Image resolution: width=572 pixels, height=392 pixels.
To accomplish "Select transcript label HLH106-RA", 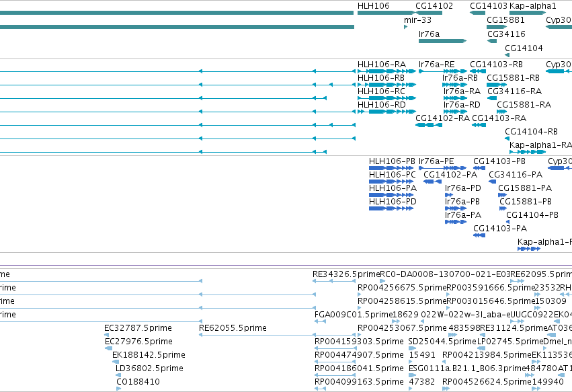I will click(382, 65).
